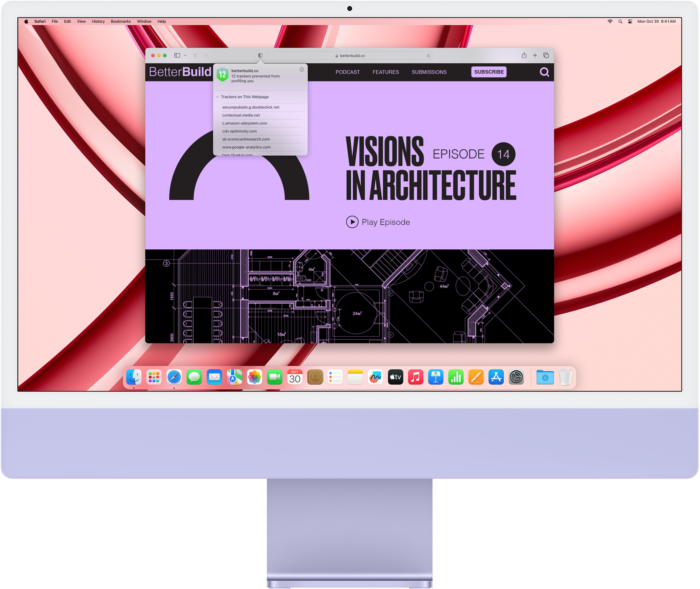Collapse Trackers on This Webpage section
The height and width of the screenshot is (589, 700).
tap(218, 97)
